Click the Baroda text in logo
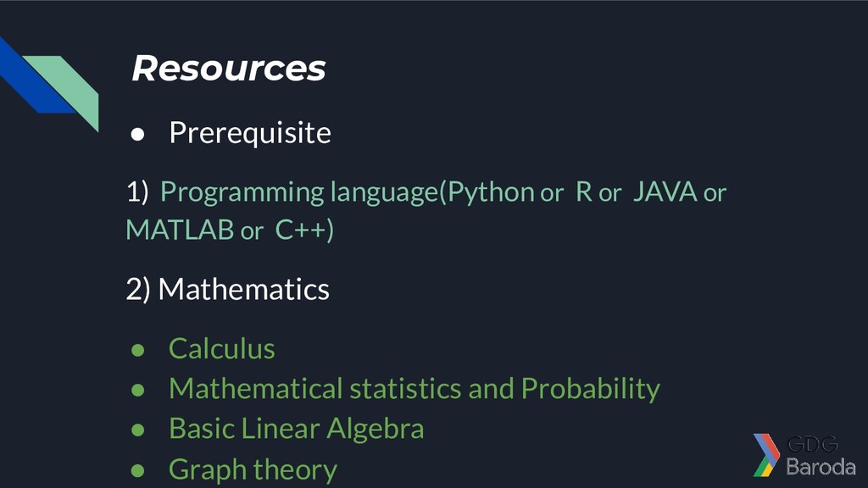This screenshot has height=488, width=868. point(821,467)
